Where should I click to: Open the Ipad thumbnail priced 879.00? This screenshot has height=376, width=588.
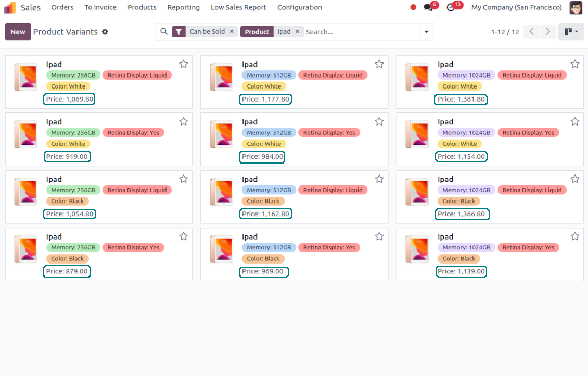[x=25, y=249]
